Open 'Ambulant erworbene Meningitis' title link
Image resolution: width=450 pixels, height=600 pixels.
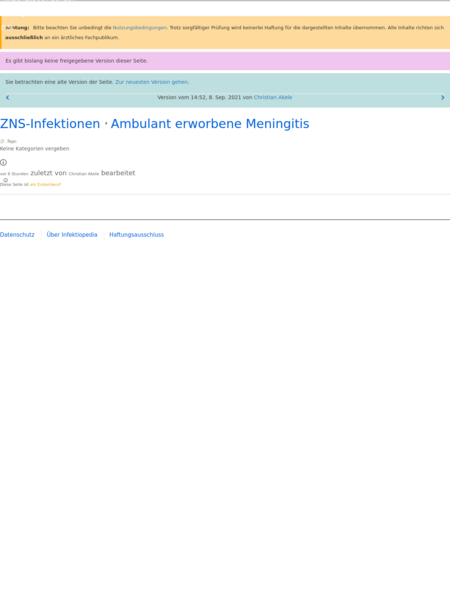[x=210, y=124]
